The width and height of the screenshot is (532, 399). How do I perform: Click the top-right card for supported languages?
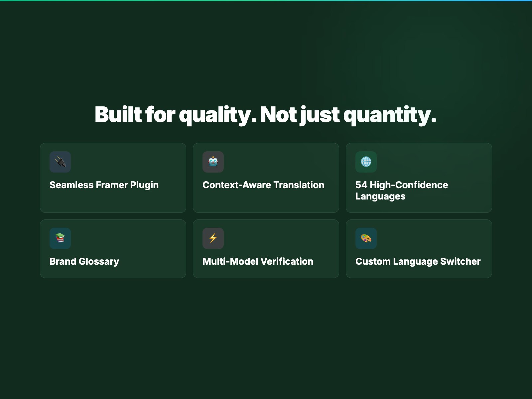tap(419, 178)
